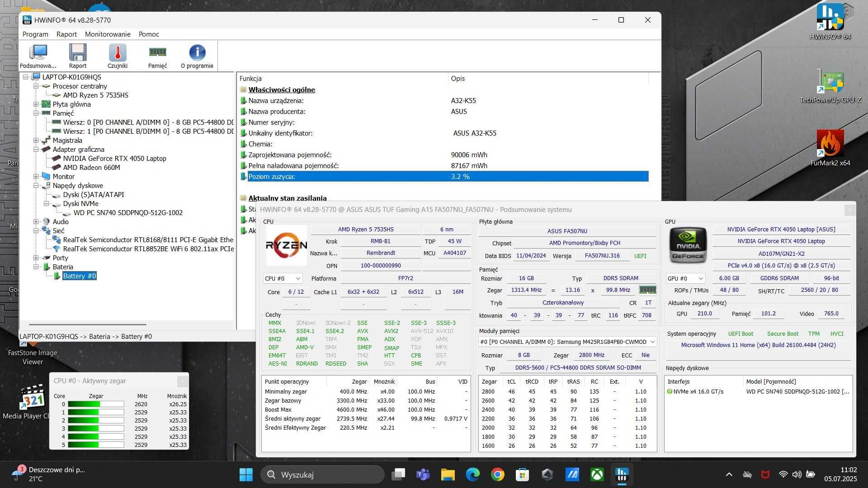
Task: Show hidden tray icons chevron
Action: (x=729, y=474)
